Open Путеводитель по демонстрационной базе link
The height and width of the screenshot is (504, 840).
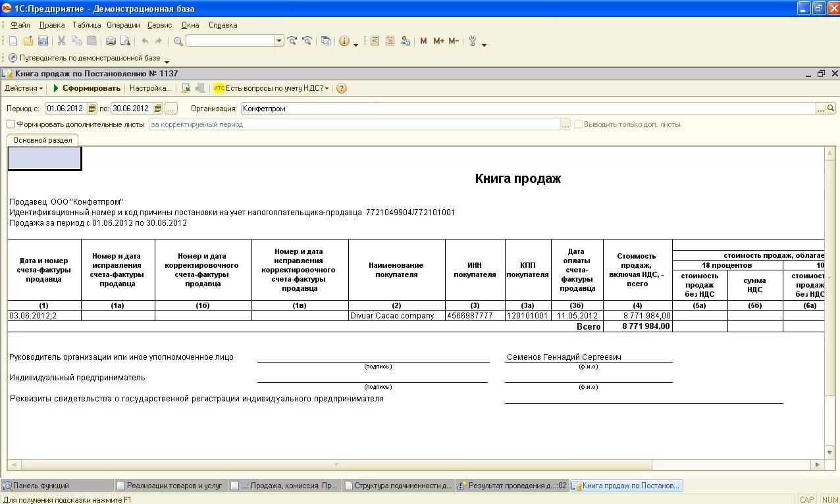pyautogui.click(x=90, y=58)
